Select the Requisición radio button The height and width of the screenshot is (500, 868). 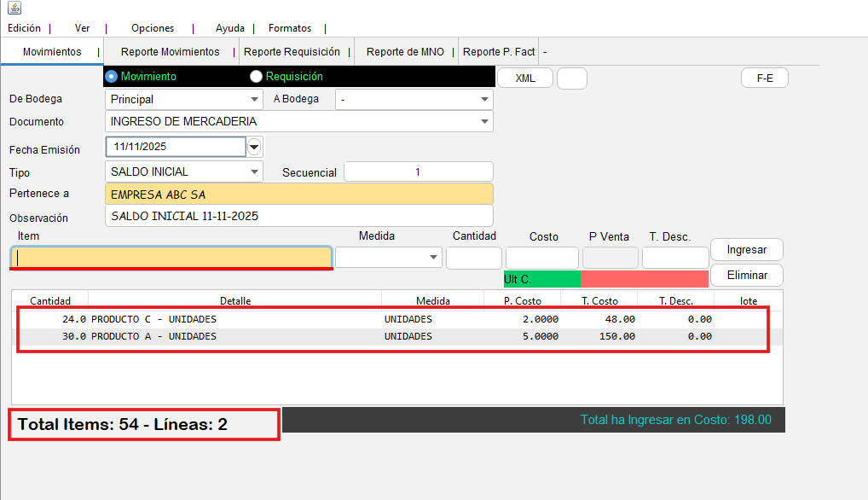tap(256, 77)
